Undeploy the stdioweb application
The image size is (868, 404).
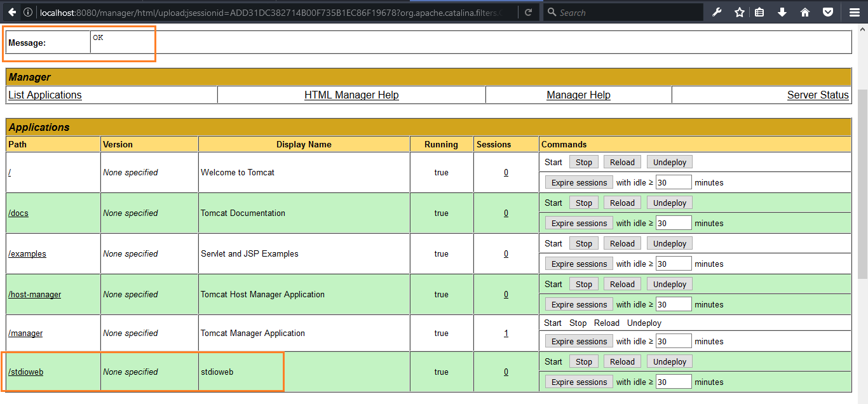pyautogui.click(x=670, y=361)
